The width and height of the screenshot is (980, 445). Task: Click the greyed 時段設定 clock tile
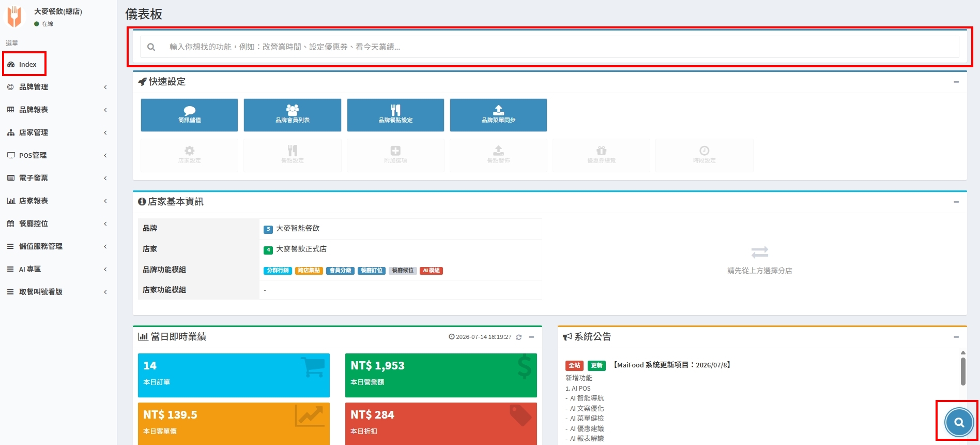[x=705, y=155]
